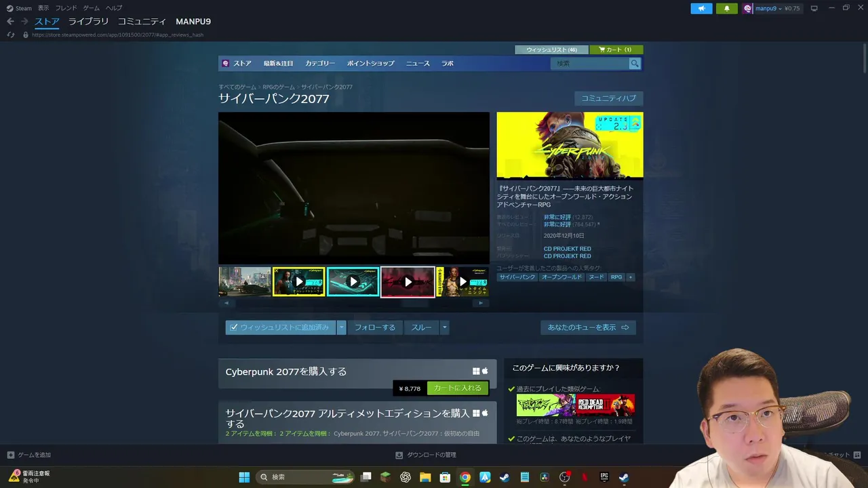Click あなたのキューを表示 button
868x488 pixels.
(x=588, y=327)
